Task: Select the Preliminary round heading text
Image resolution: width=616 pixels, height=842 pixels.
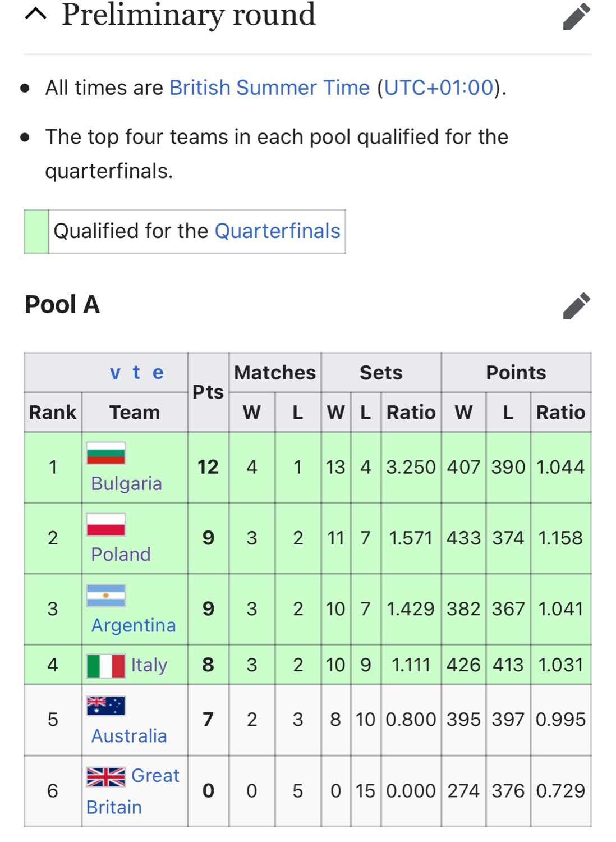Action: (189, 15)
